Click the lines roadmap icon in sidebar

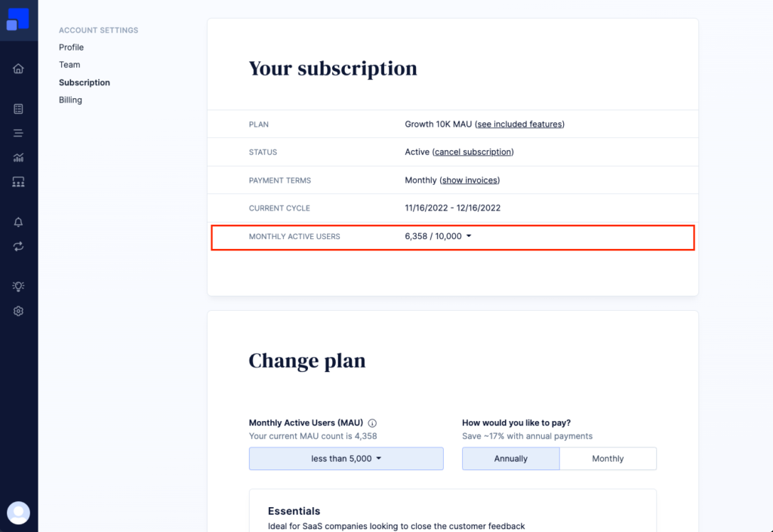click(18, 133)
